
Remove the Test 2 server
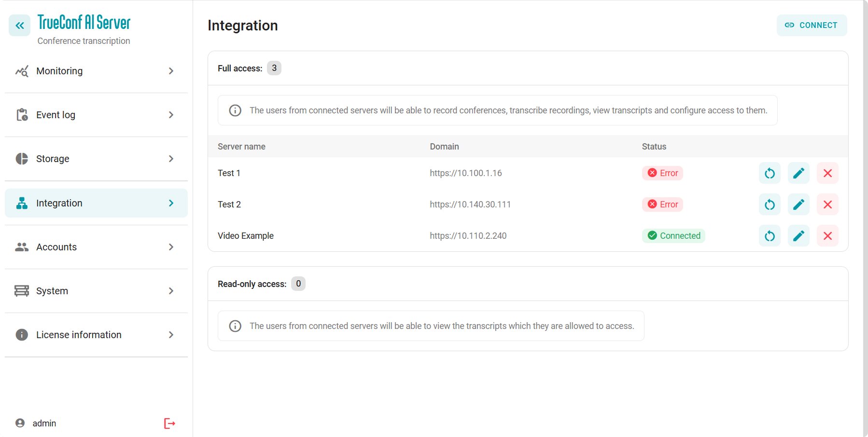coord(827,205)
